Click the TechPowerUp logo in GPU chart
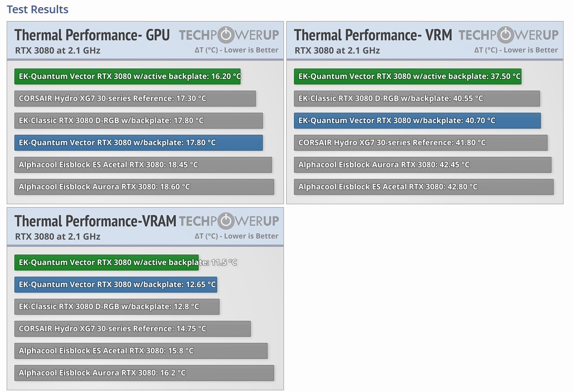Screen dimensions: 573x392 coord(229,35)
